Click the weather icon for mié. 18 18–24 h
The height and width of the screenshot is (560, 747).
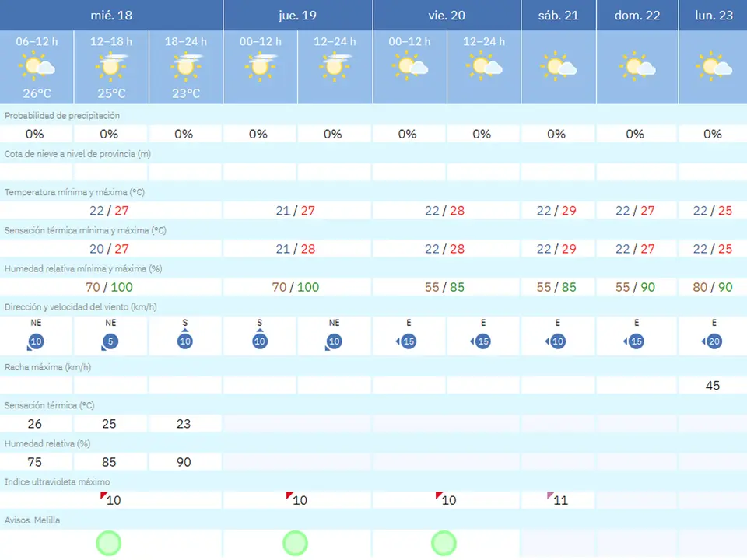pos(186,66)
